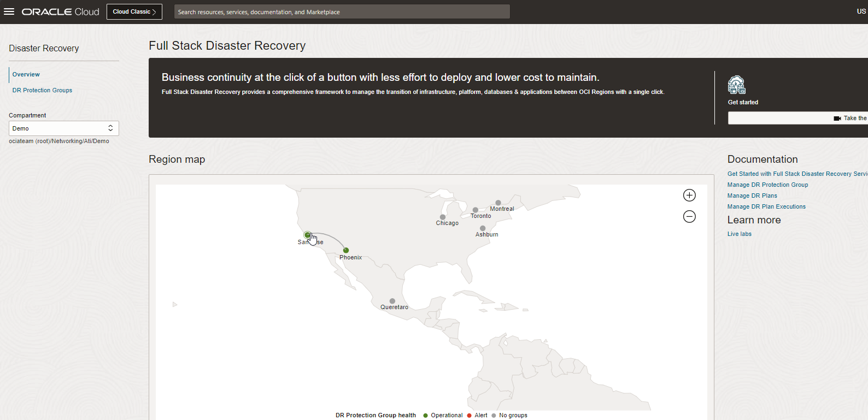
Task: Select the Montreal region marker
Action: tap(498, 203)
